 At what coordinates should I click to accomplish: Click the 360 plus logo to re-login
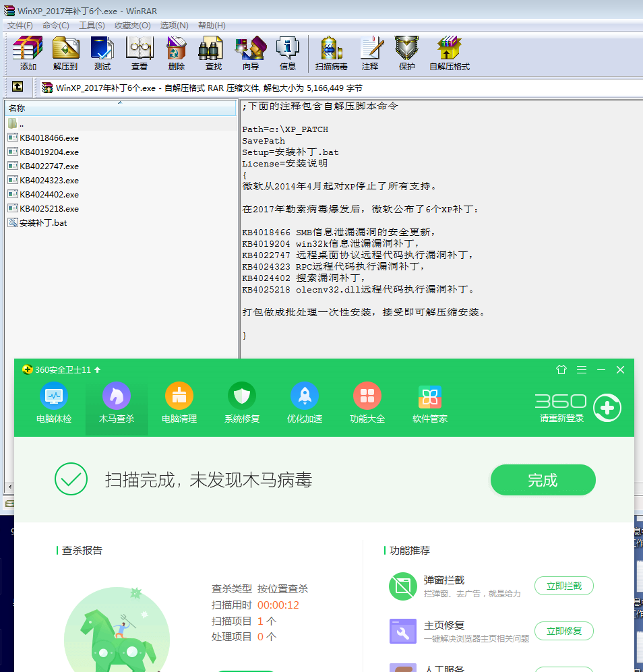pos(607,408)
